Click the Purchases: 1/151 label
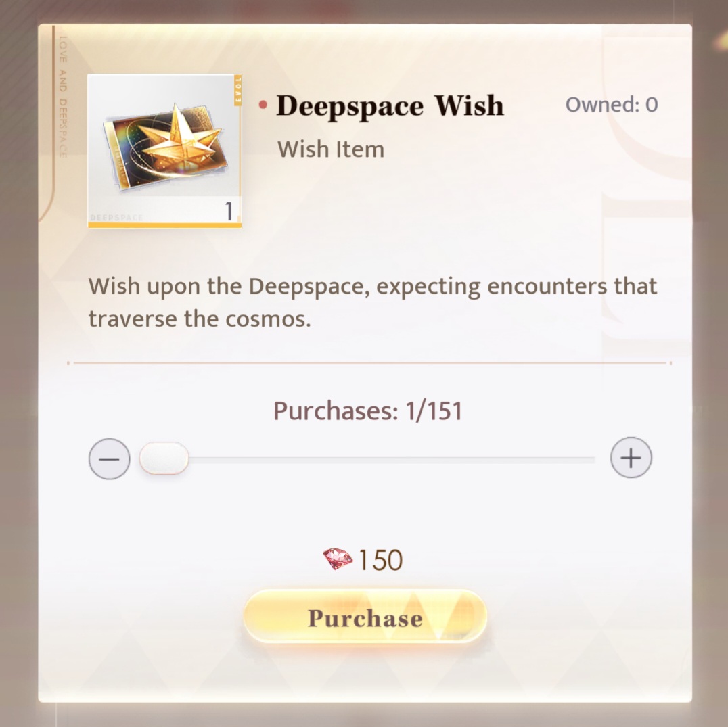728x727 pixels. pos(367,411)
